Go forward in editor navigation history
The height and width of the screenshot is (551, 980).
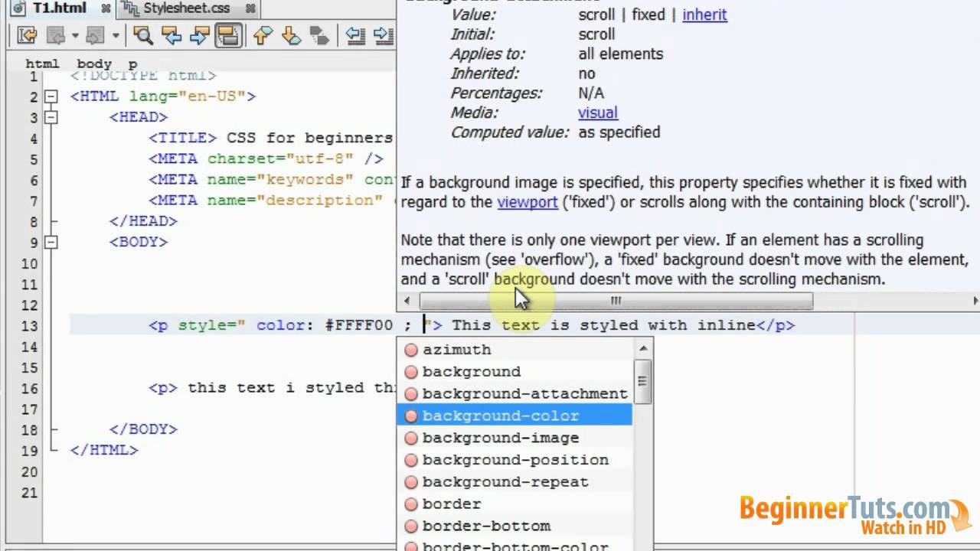[95, 35]
